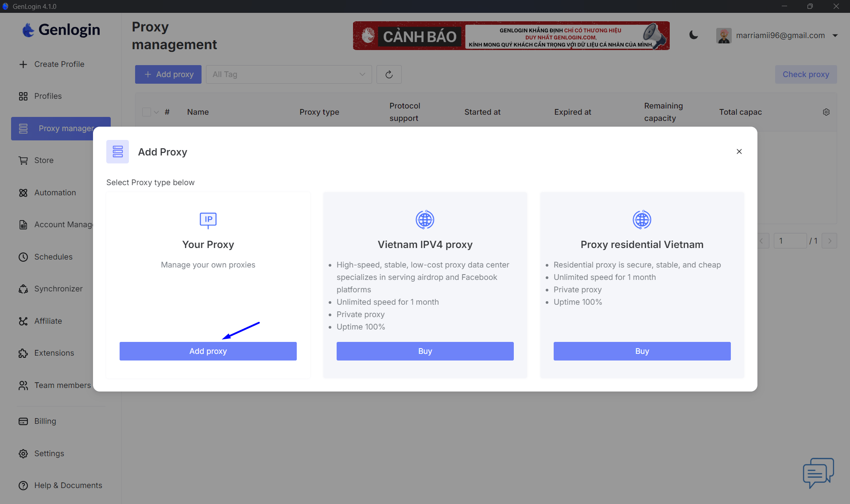Click the Team members people icon
Image resolution: width=850 pixels, height=504 pixels.
(x=23, y=385)
